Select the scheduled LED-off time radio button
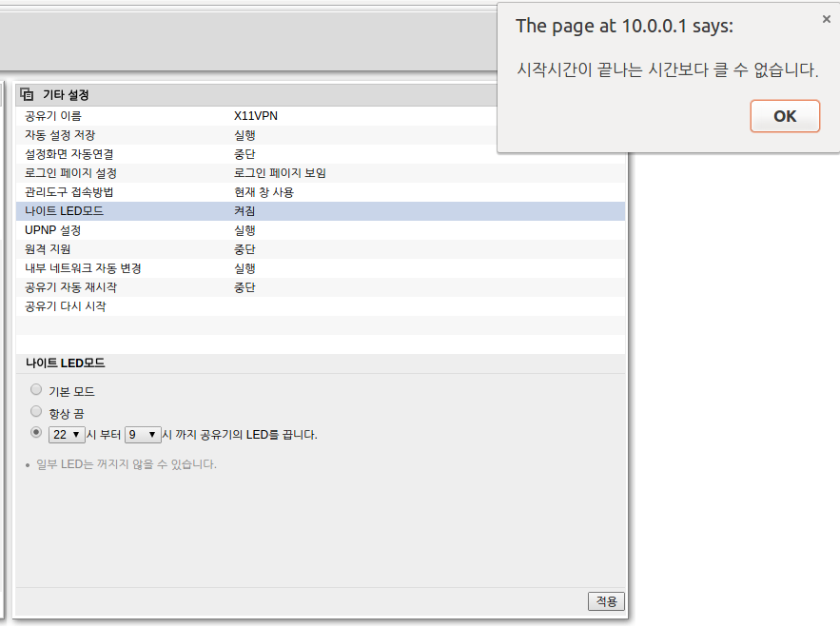Screen dimensions: 840x628 (x=36, y=432)
